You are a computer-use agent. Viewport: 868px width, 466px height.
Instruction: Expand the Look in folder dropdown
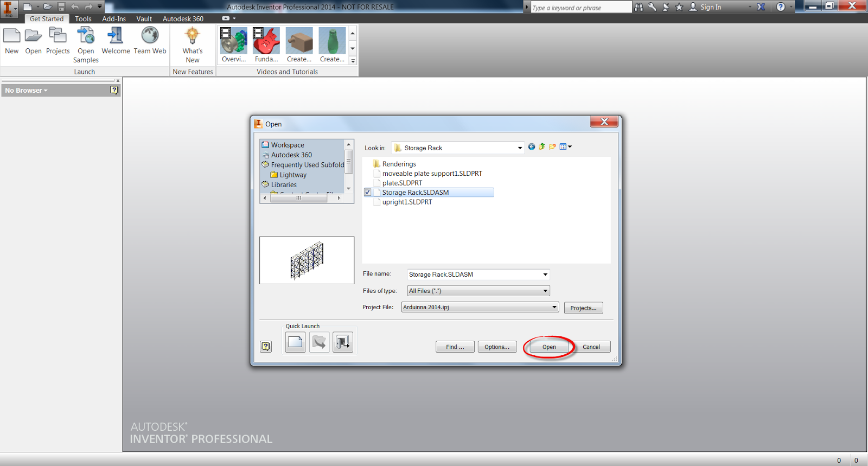[x=520, y=148]
